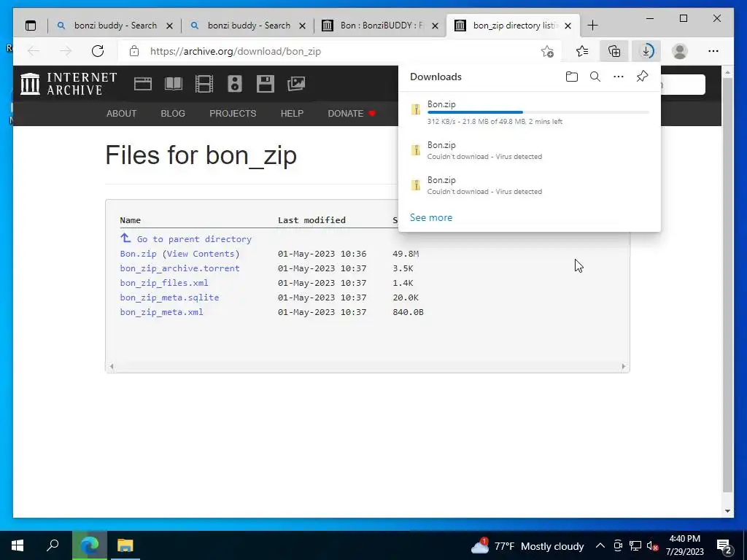The image size is (747, 560).
Task: View site information lock icon
Action: coord(134,51)
